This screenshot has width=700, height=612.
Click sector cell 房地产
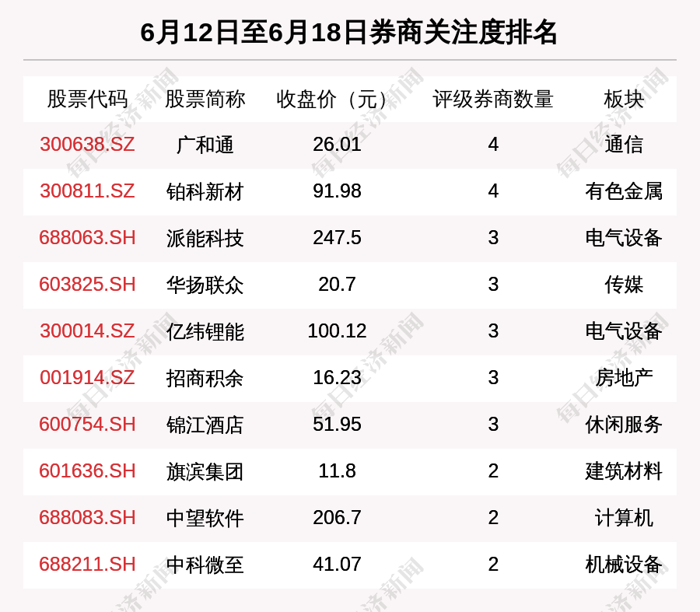click(624, 378)
